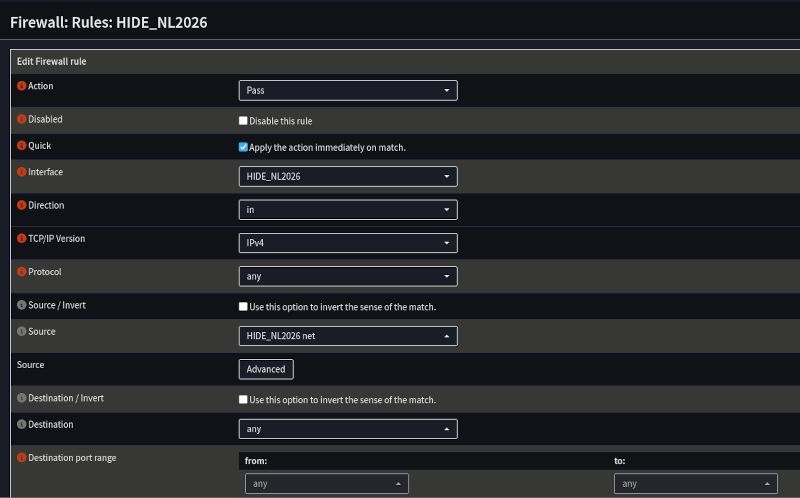Open the Action dropdown showing Pass
The height and width of the screenshot is (498, 800).
pos(347,90)
